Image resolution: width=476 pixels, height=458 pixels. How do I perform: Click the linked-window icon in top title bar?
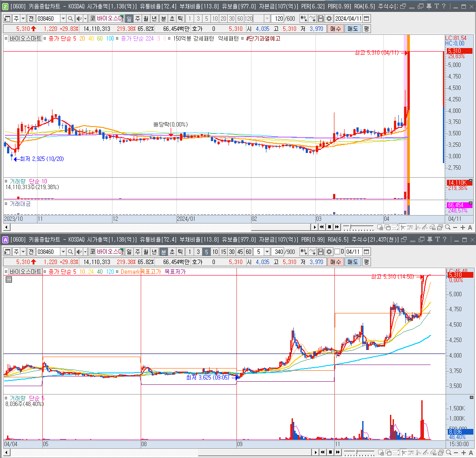(x=403, y=6)
